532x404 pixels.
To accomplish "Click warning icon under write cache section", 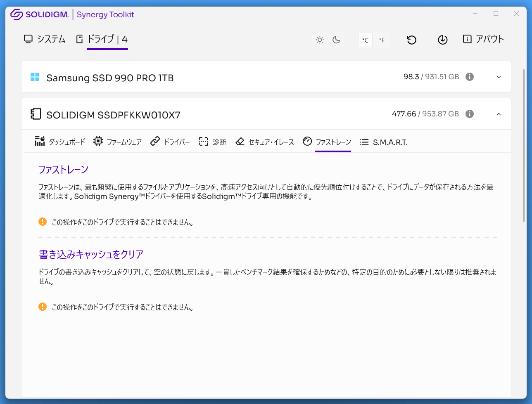I will pyautogui.click(x=43, y=307).
